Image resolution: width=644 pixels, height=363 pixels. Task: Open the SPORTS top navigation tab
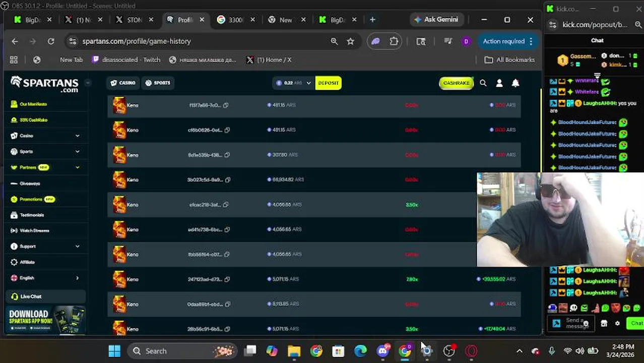158,83
